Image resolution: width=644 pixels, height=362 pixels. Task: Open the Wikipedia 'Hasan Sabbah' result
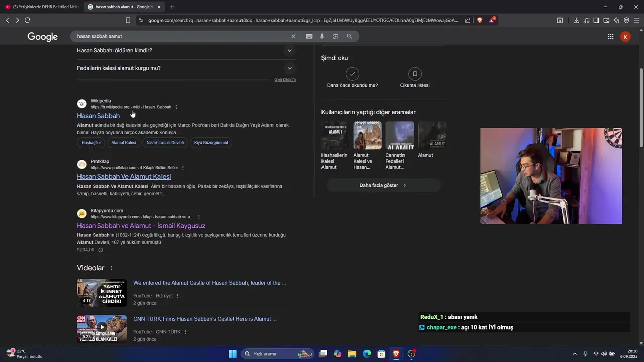coord(98,116)
